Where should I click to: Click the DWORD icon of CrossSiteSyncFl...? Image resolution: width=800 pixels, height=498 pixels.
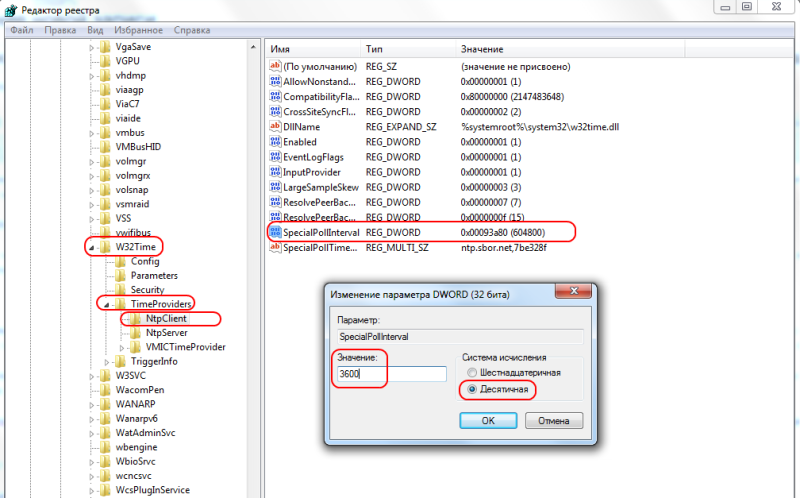[276, 111]
